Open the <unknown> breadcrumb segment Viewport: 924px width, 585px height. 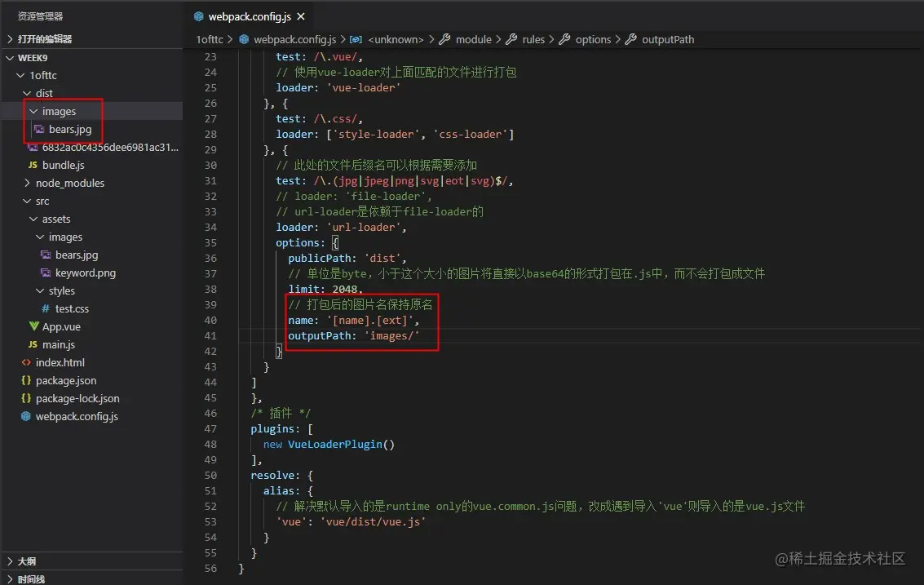[x=396, y=39]
